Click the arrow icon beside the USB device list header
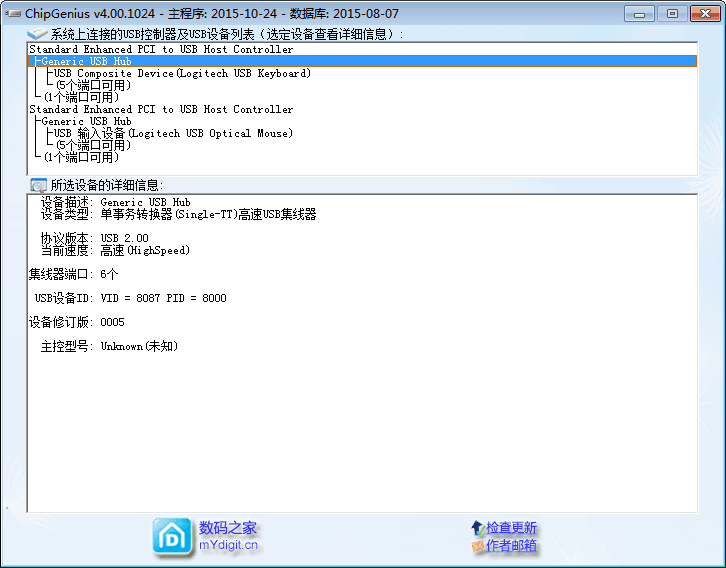This screenshot has width=726, height=568. [x=38, y=35]
